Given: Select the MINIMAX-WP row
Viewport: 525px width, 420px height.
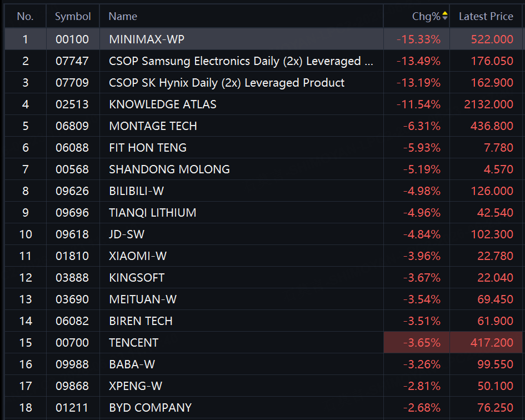Looking at the screenshot, I should click(263, 39).
